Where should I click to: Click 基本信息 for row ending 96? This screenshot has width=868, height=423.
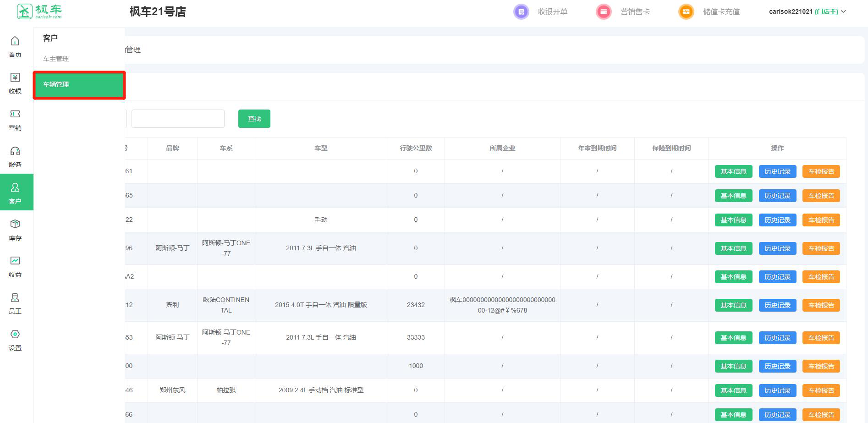click(733, 248)
